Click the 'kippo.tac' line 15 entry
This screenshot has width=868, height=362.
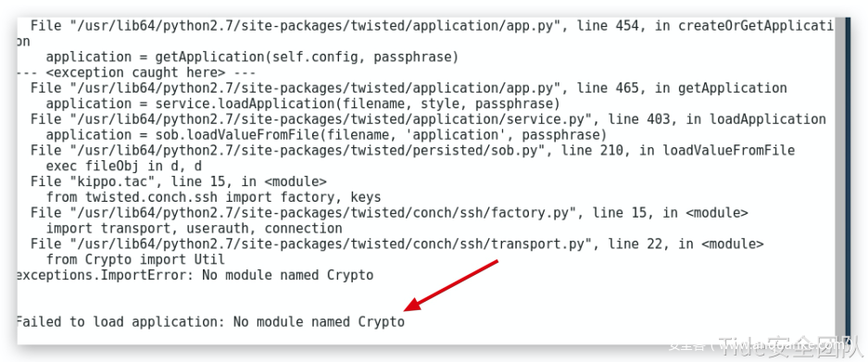tap(178, 181)
